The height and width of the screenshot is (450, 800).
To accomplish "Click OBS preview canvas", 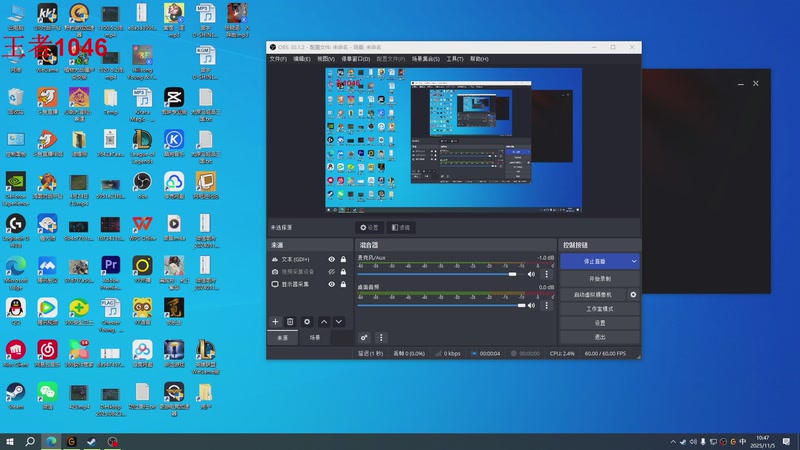I will 454,140.
